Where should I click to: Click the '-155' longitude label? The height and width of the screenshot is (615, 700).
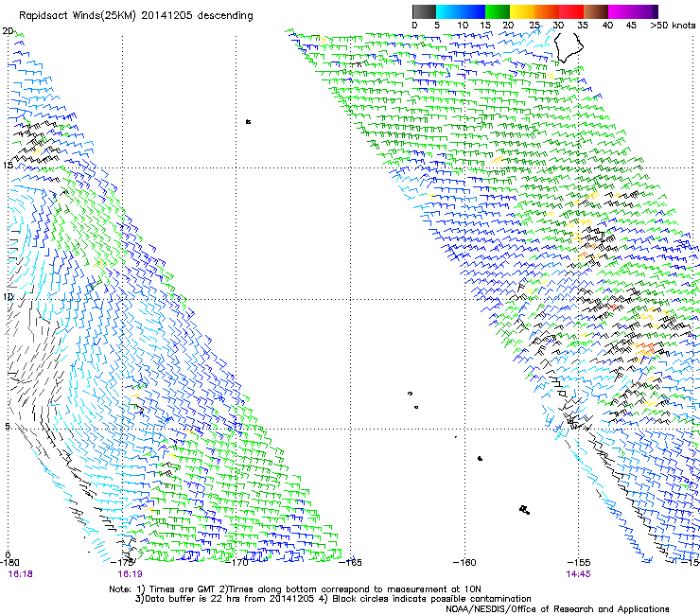tap(579, 563)
